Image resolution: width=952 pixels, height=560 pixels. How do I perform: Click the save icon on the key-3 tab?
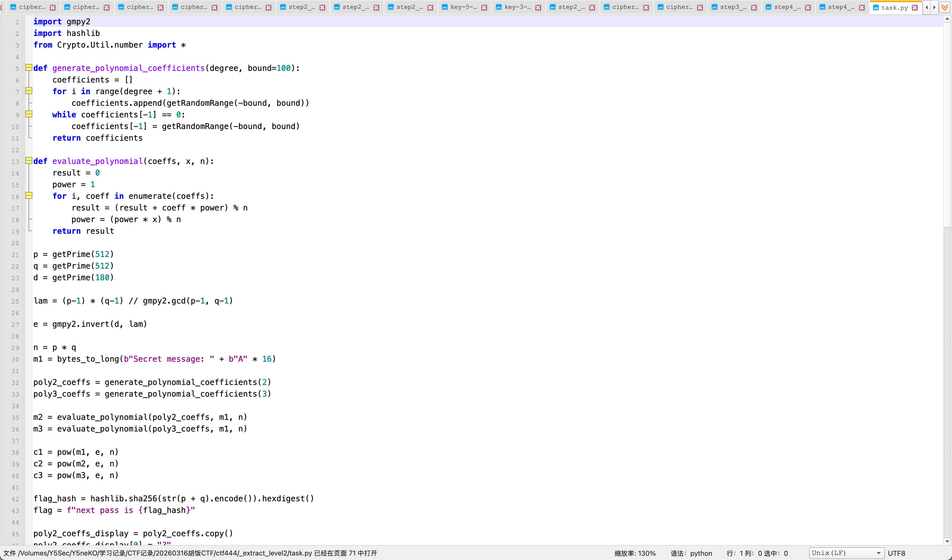click(x=499, y=7)
